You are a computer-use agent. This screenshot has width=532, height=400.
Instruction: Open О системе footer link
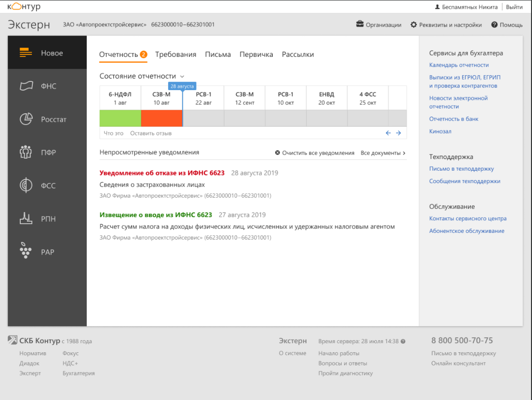293,354
